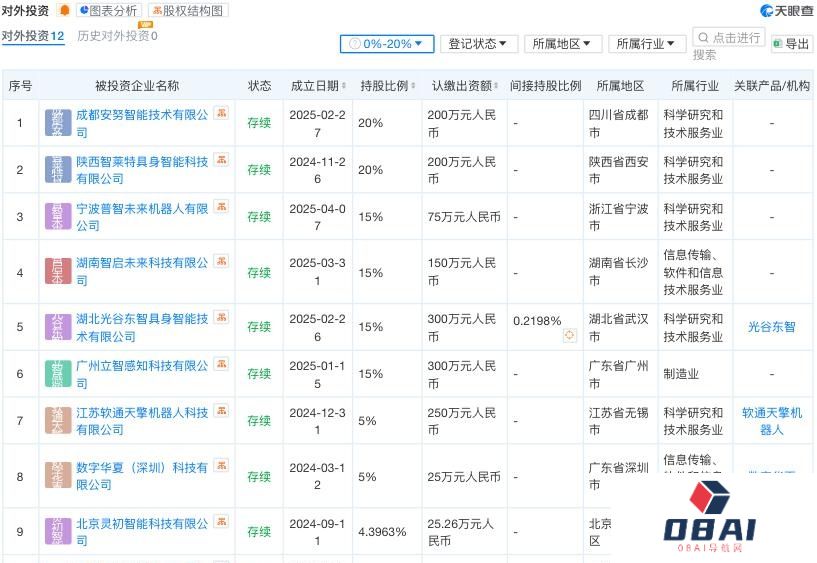The width and height of the screenshot is (817, 563).
Task: Open 江苏软通天擎机器人科技有限公司 link
Action: (142, 421)
